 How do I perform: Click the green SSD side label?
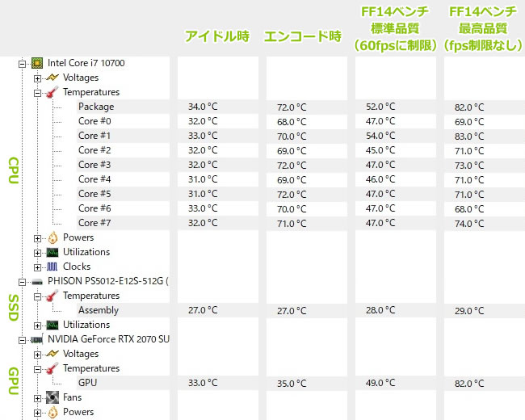tap(13, 308)
